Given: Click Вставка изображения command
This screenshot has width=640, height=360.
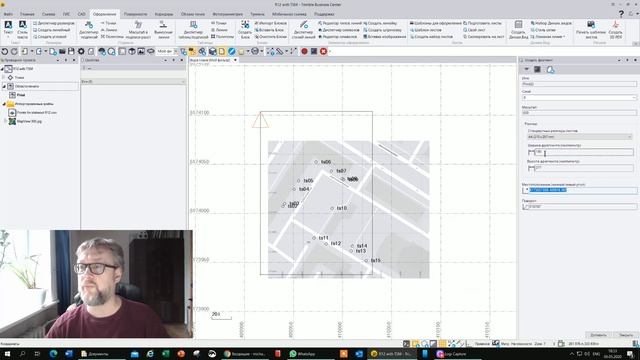Looking at the screenshot, I should click(x=384, y=37).
